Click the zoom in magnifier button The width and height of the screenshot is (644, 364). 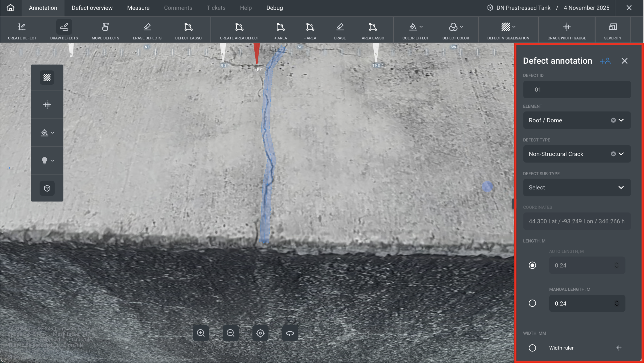(x=201, y=333)
